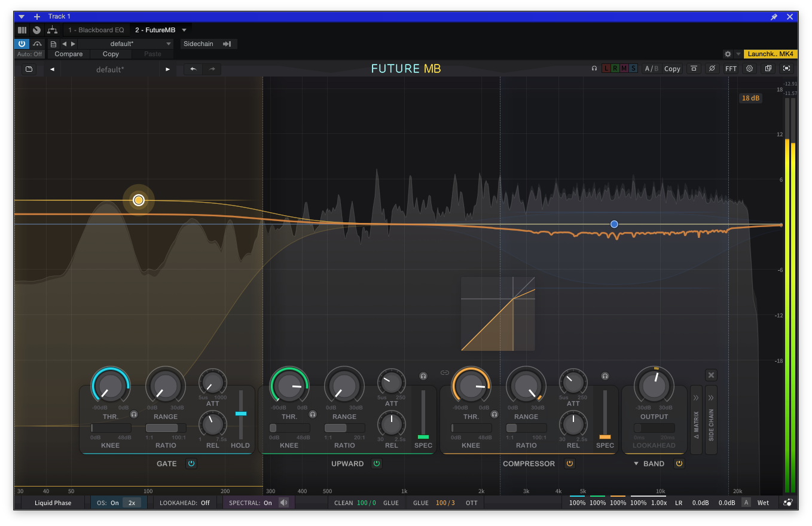Click link icon beside compressor threshold
This screenshot has height=526, width=812.
(444, 373)
